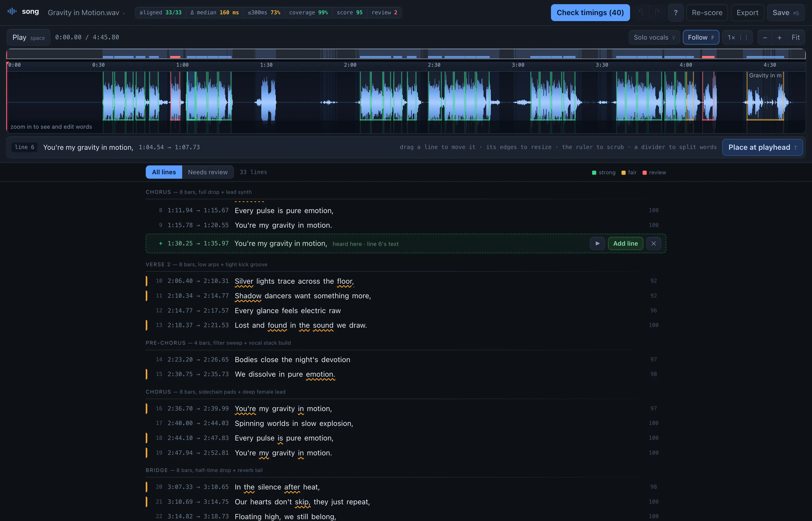This screenshot has height=521, width=812.
Task: Click the timestamp 2:06.40 → 2:10.31 on line 10
Action: click(x=198, y=281)
